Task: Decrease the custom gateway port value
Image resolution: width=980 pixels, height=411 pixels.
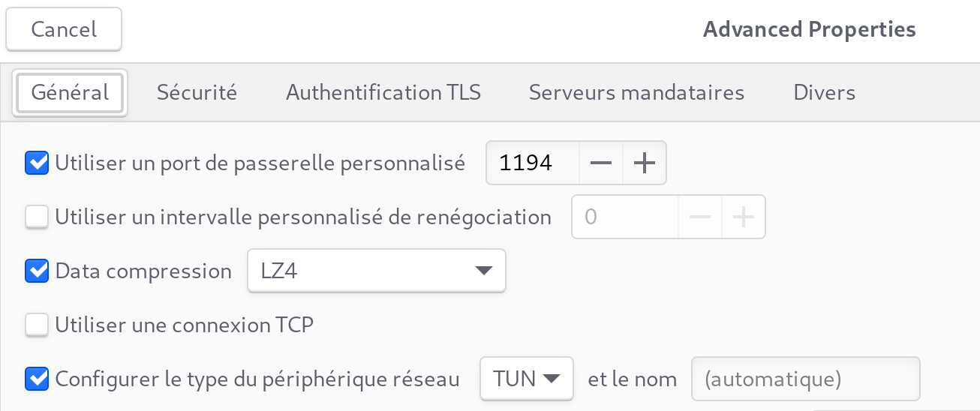Action: pos(601,163)
